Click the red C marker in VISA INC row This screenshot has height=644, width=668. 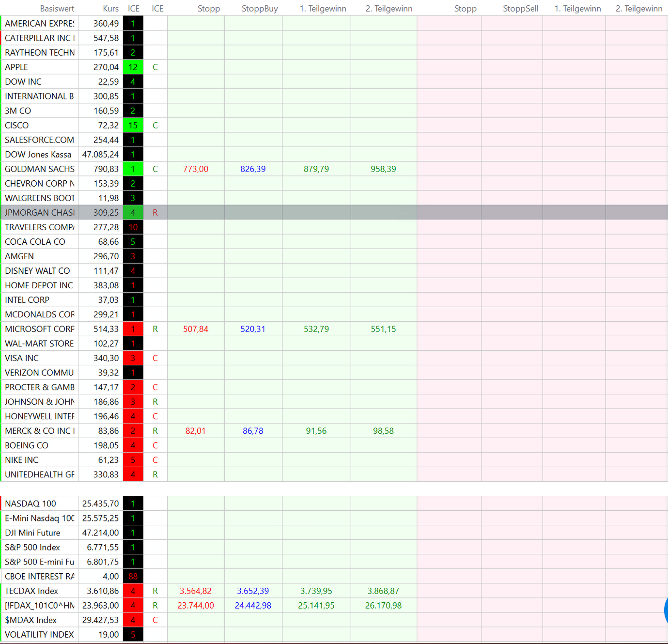coord(155,358)
